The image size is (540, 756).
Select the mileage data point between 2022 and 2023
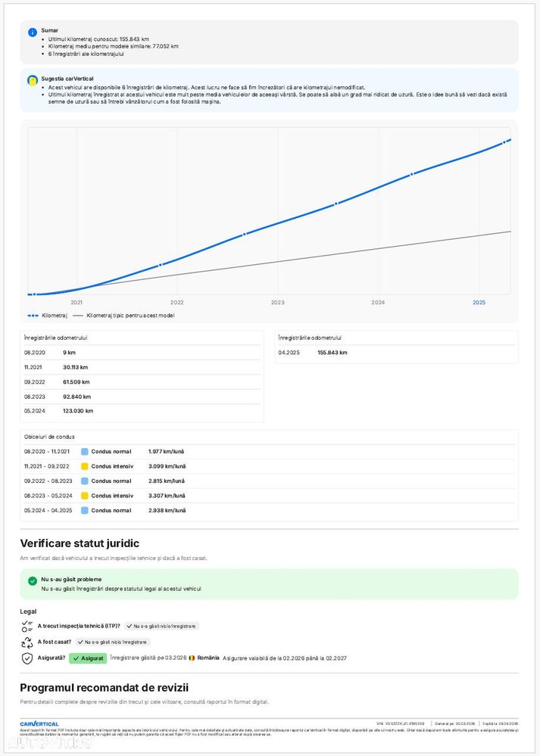coord(244,234)
